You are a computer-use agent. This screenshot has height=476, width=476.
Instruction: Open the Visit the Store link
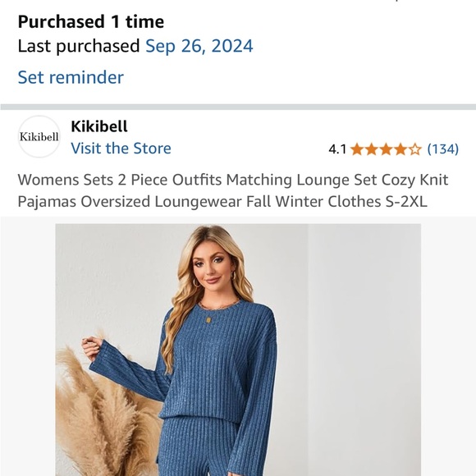(x=121, y=149)
